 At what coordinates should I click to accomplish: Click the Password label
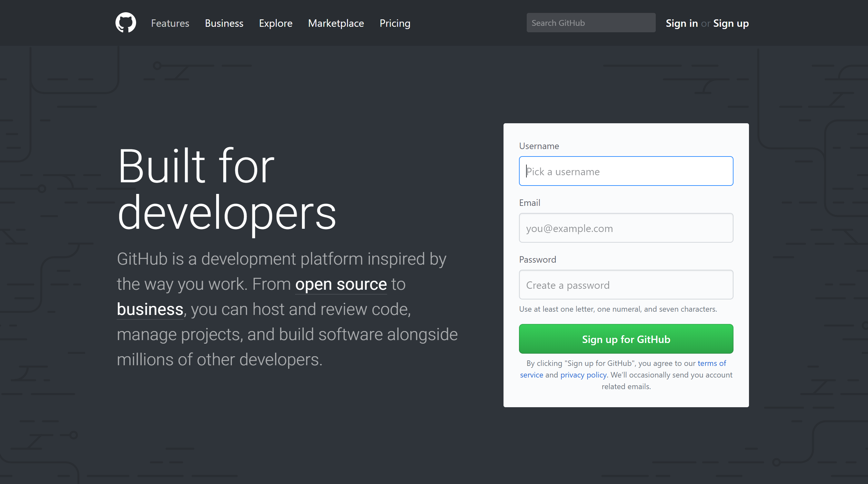pos(537,259)
